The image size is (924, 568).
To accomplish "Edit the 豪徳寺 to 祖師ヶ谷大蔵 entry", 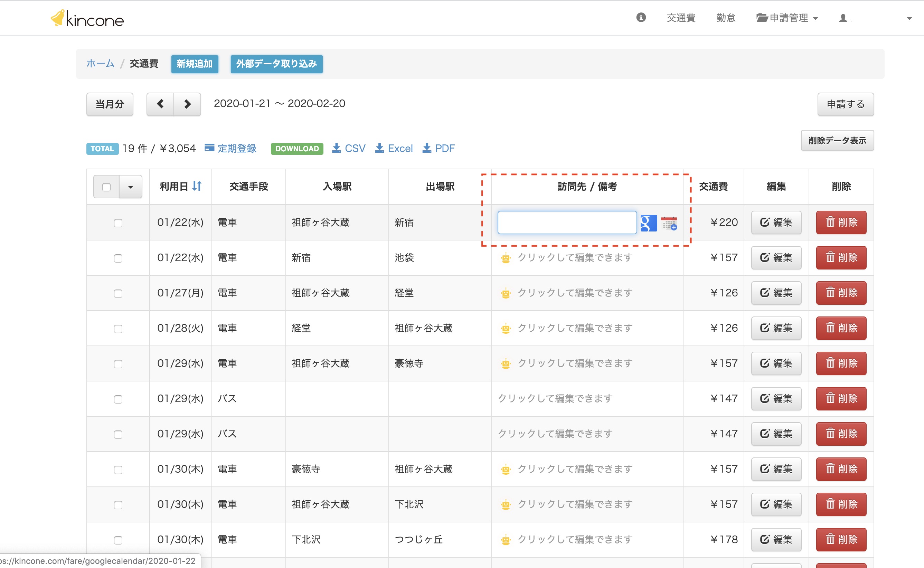I will (776, 469).
